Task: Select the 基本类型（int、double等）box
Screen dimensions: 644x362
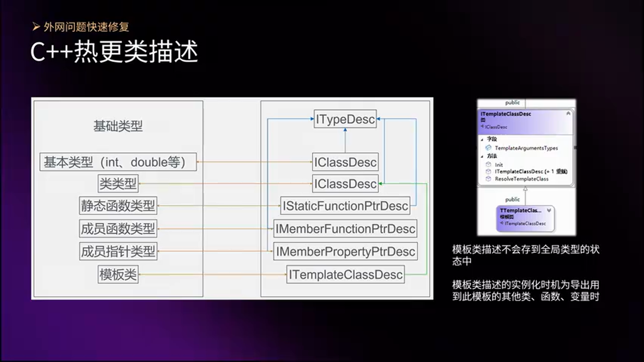Action: click(x=118, y=162)
